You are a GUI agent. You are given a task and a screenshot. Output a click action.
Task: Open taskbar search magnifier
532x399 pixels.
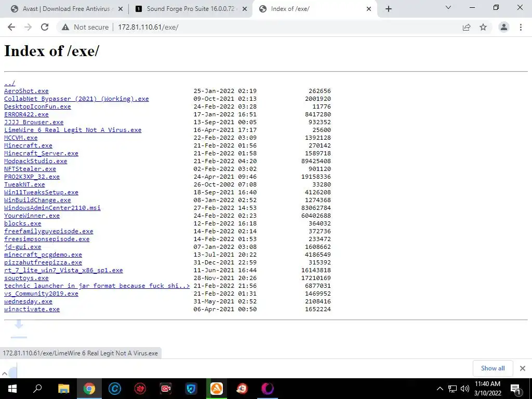(37, 389)
